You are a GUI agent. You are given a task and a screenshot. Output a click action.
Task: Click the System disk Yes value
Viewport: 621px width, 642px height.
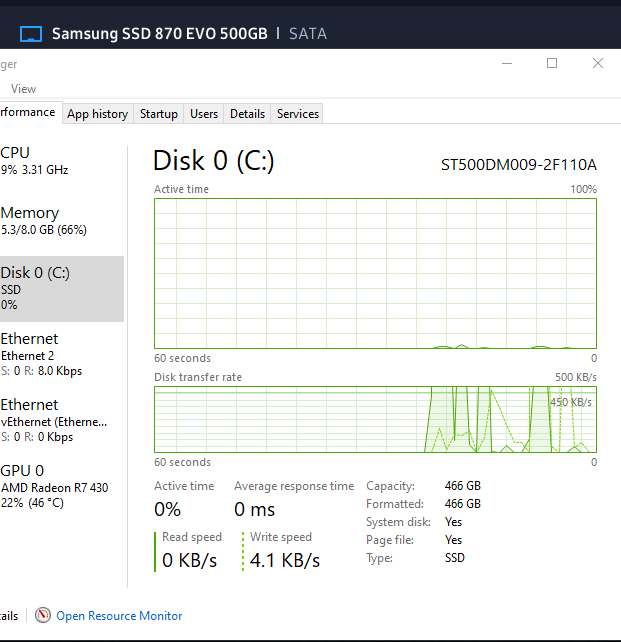tap(453, 522)
